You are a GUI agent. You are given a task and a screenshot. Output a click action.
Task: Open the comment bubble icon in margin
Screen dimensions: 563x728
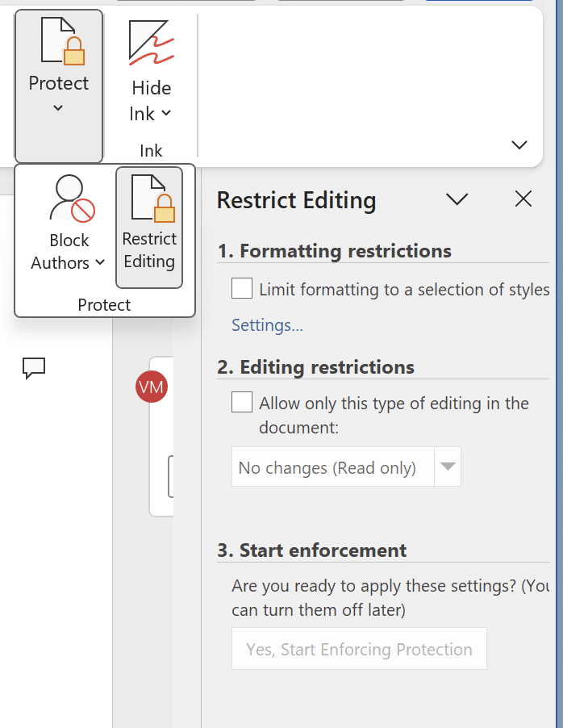click(34, 368)
